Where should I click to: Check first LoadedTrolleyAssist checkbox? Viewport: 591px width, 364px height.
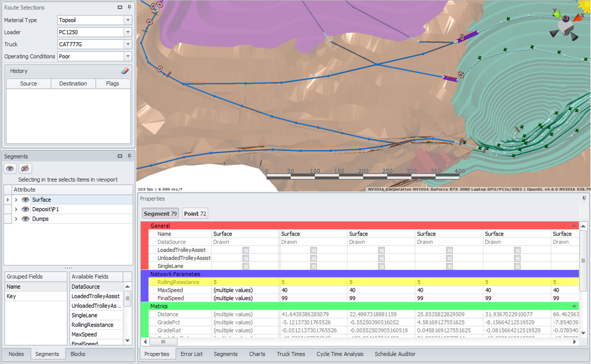pos(245,250)
